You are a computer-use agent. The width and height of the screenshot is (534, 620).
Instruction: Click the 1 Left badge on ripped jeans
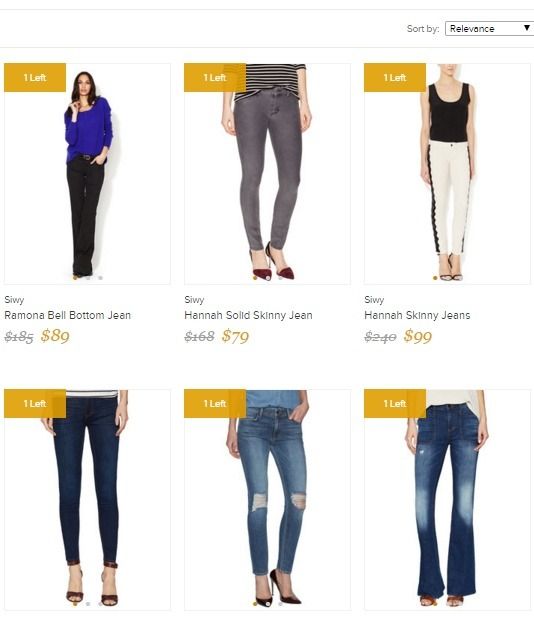(215, 403)
